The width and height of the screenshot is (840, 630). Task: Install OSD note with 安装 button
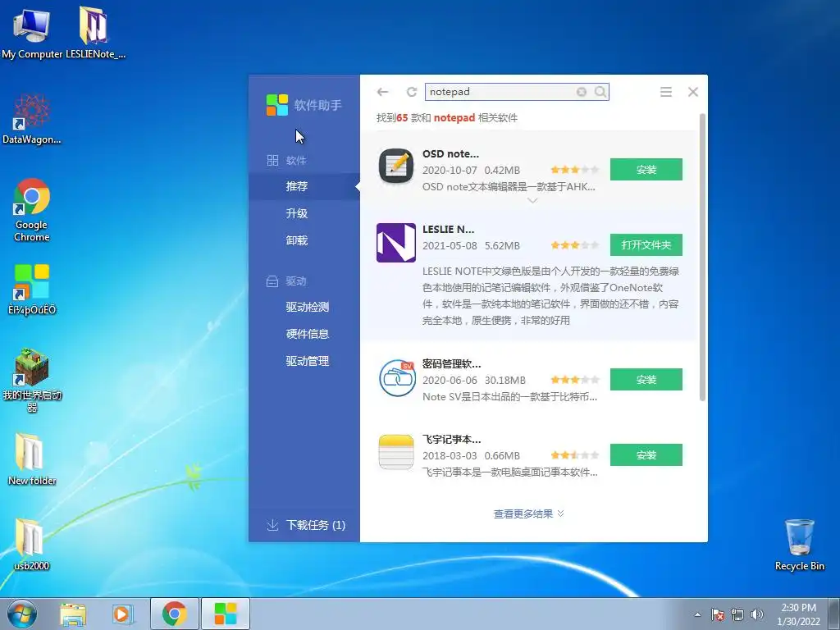pyautogui.click(x=646, y=170)
